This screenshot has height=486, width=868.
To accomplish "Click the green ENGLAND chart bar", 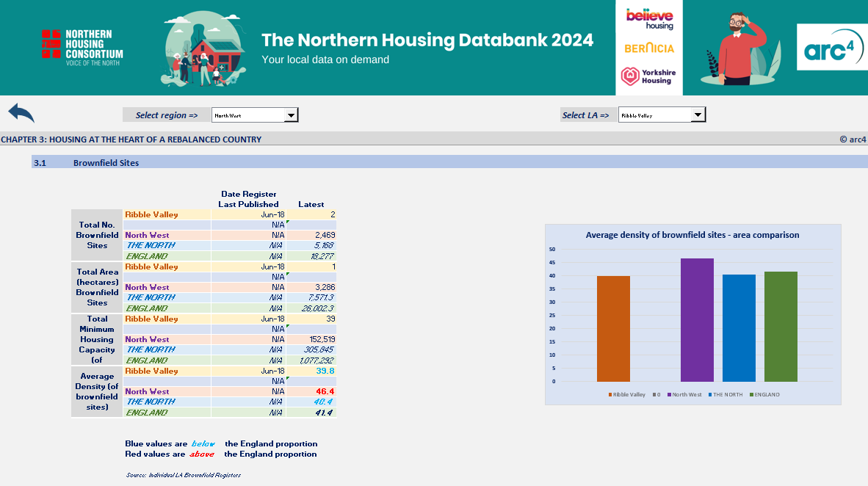I will [781, 326].
